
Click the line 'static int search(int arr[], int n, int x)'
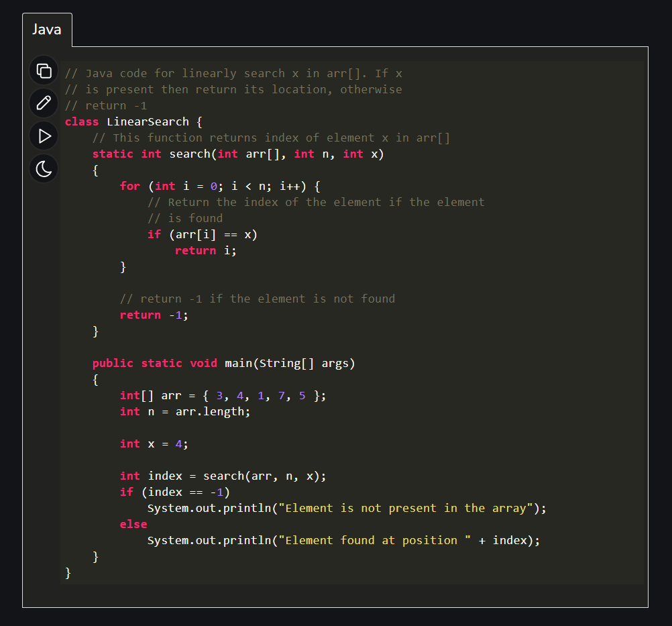coord(238,154)
